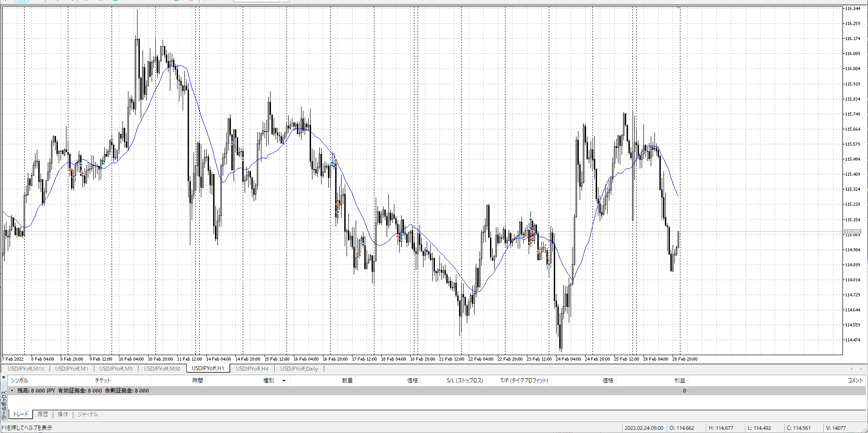Screen dimensions: 868x433
Task: Open the 履歴 history tab
Action: (x=43, y=414)
